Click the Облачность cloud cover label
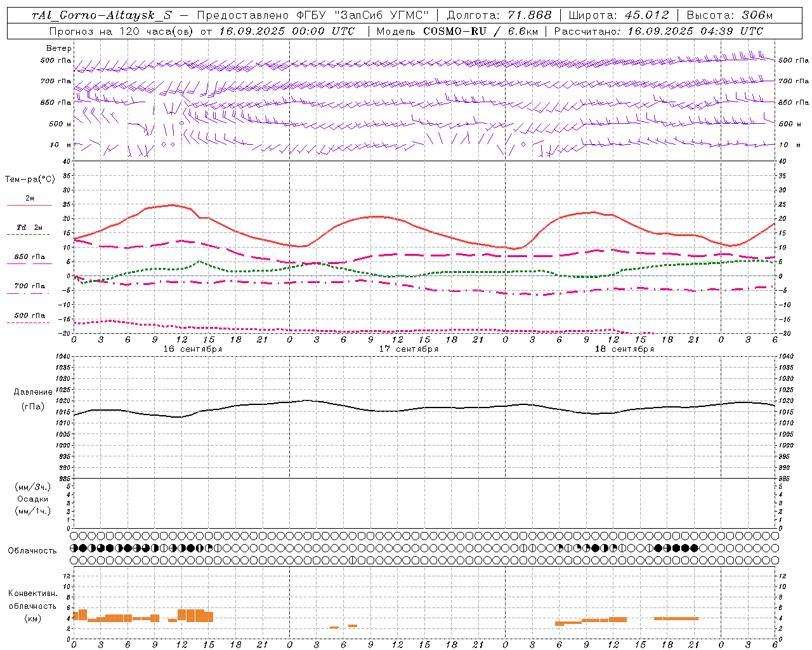Viewport: 812px width, 650px height. pos(32,551)
